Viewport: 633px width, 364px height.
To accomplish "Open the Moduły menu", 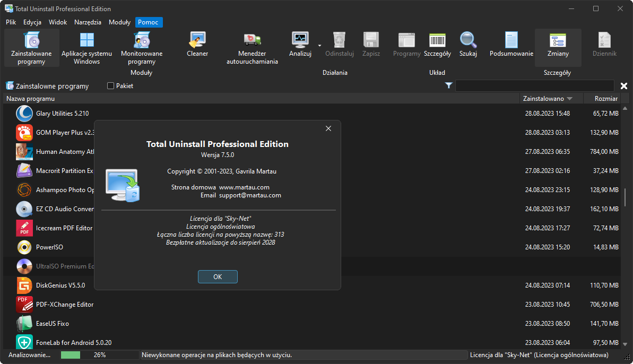I will pos(119,22).
